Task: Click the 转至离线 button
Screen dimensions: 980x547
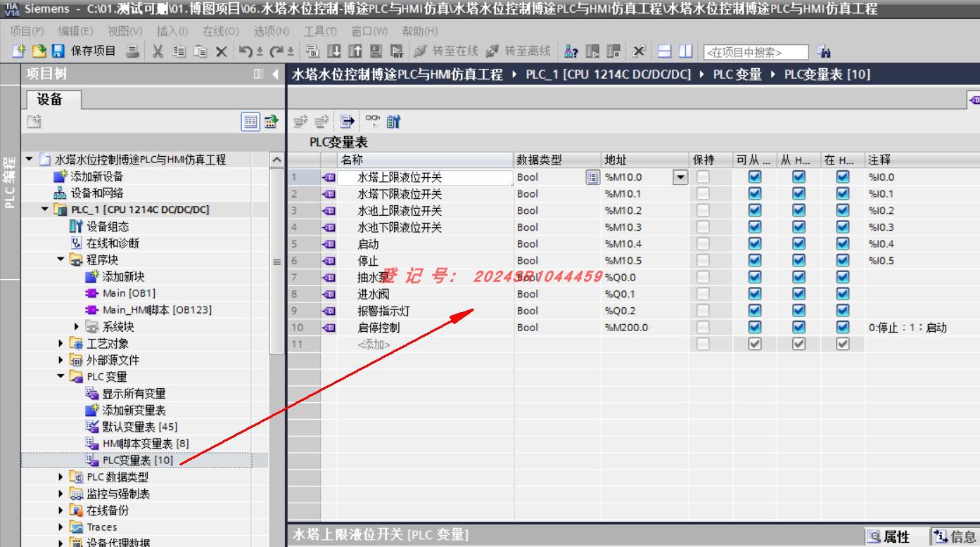Action: [x=517, y=51]
